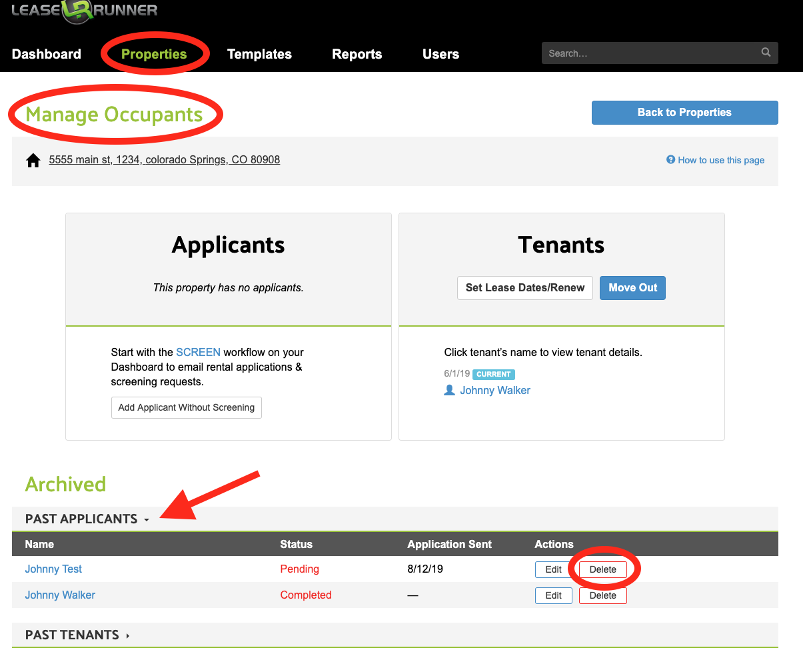This screenshot has height=672, width=803.
Task: Click the Move Out button
Action: [632, 288]
